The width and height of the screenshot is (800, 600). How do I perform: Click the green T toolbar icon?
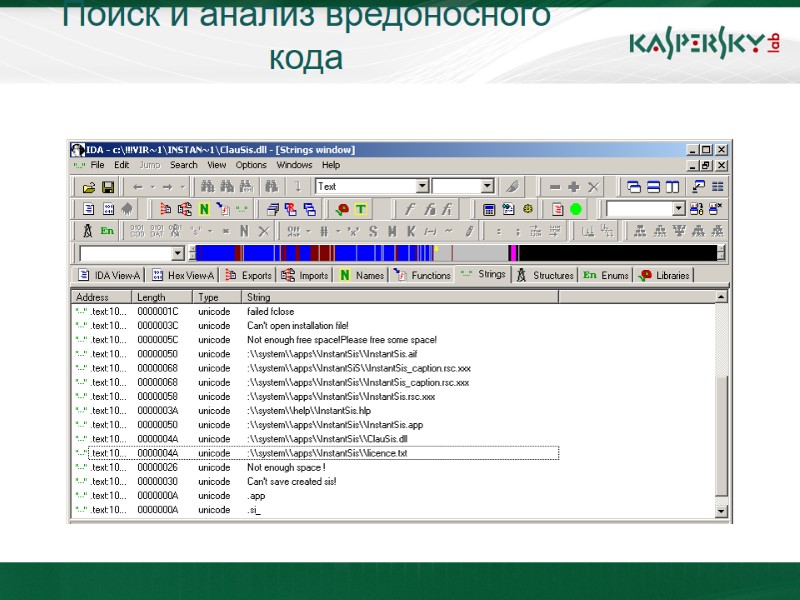coord(361,209)
